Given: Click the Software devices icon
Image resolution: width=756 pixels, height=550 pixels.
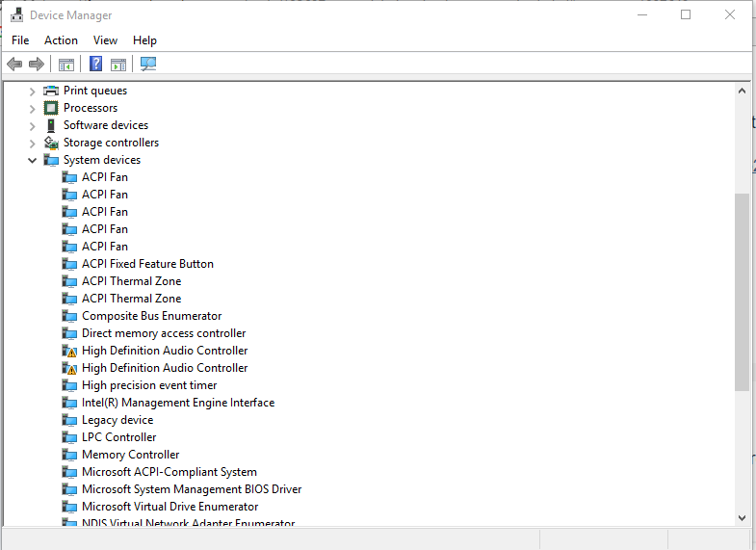Looking at the screenshot, I should point(51,125).
